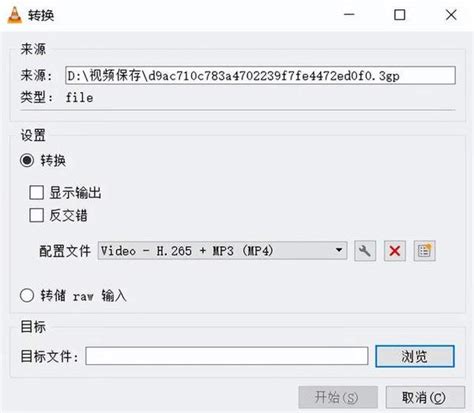
Task: Expand the 配置文件 list via its arrow
Action: pos(339,250)
